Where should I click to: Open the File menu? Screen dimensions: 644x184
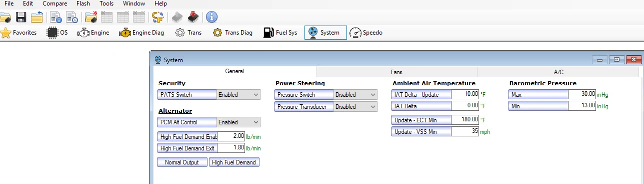9,4
